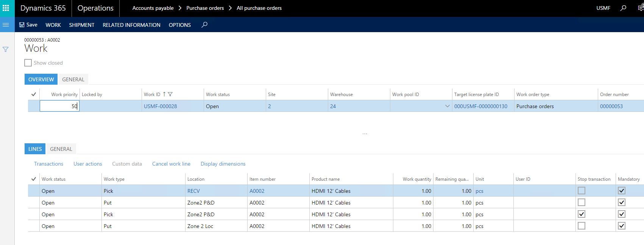Viewport: 644px width, 245px height.
Task: Click the hamburger navigation menu icon
Action: [x=6, y=25]
